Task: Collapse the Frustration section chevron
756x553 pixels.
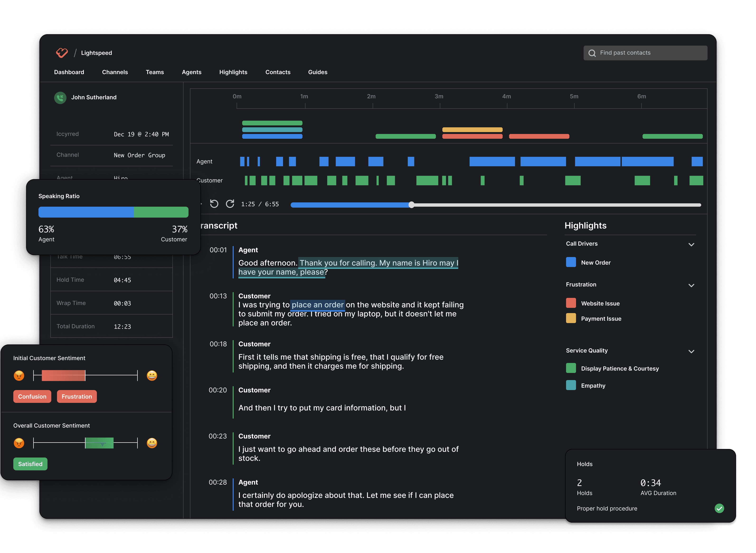Action: [691, 285]
